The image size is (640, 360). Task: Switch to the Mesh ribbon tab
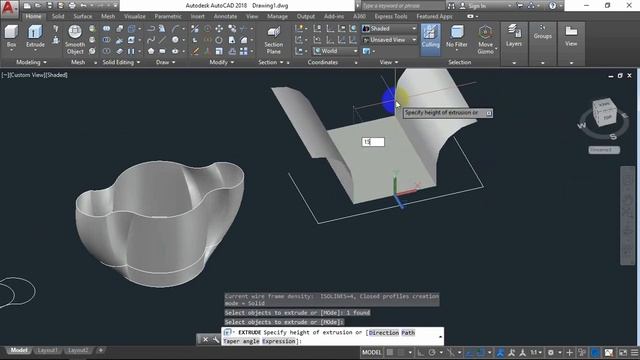click(108, 16)
